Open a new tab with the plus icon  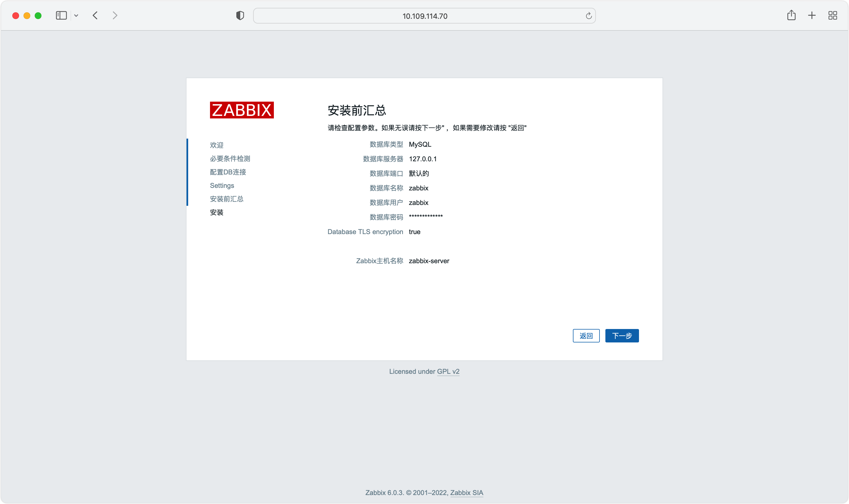tap(812, 16)
